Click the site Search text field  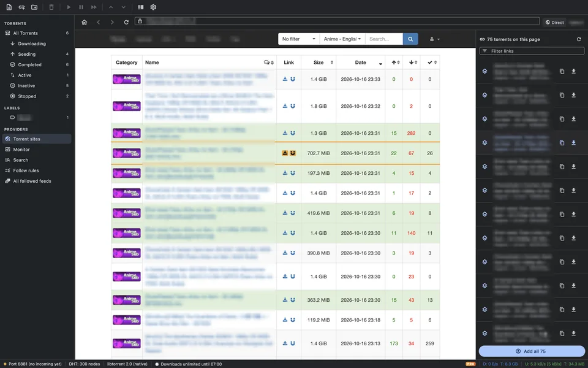pyautogui.click(x=384, y=39)
